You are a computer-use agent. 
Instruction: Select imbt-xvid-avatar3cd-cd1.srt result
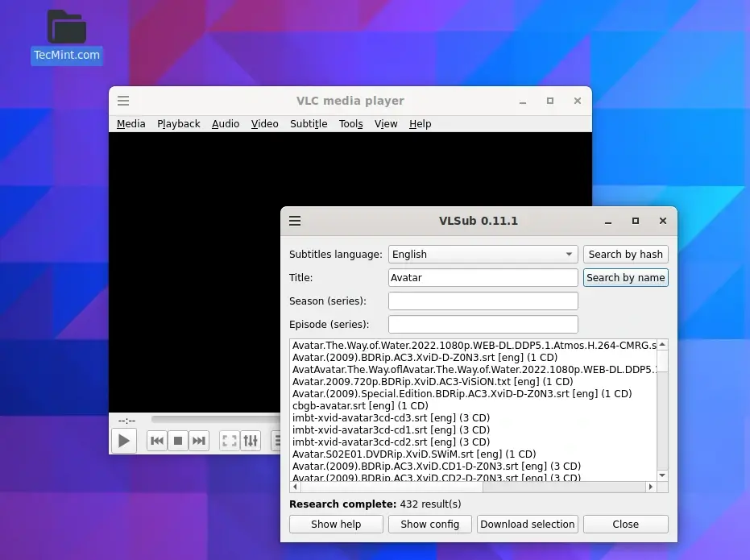point(474,430)
